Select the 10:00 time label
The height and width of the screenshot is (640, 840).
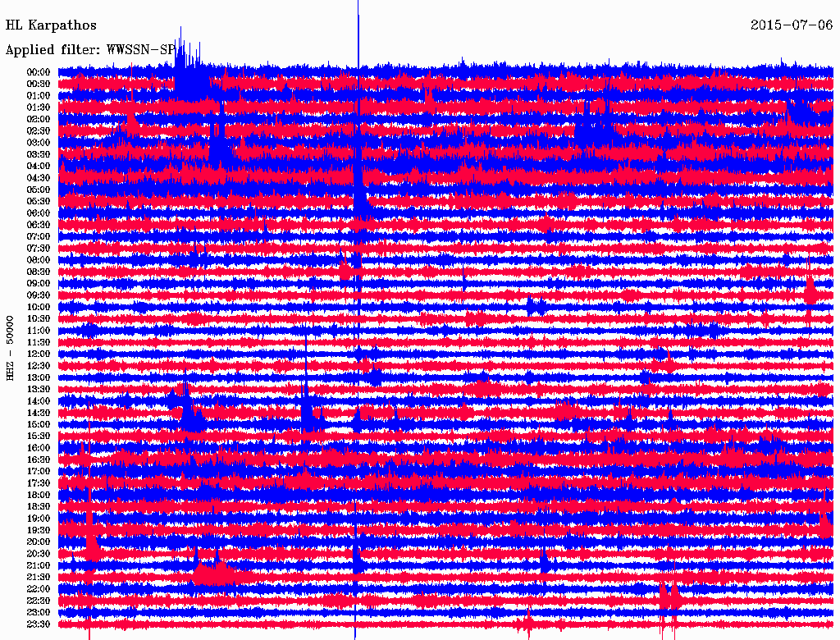[x=39, y=307]
